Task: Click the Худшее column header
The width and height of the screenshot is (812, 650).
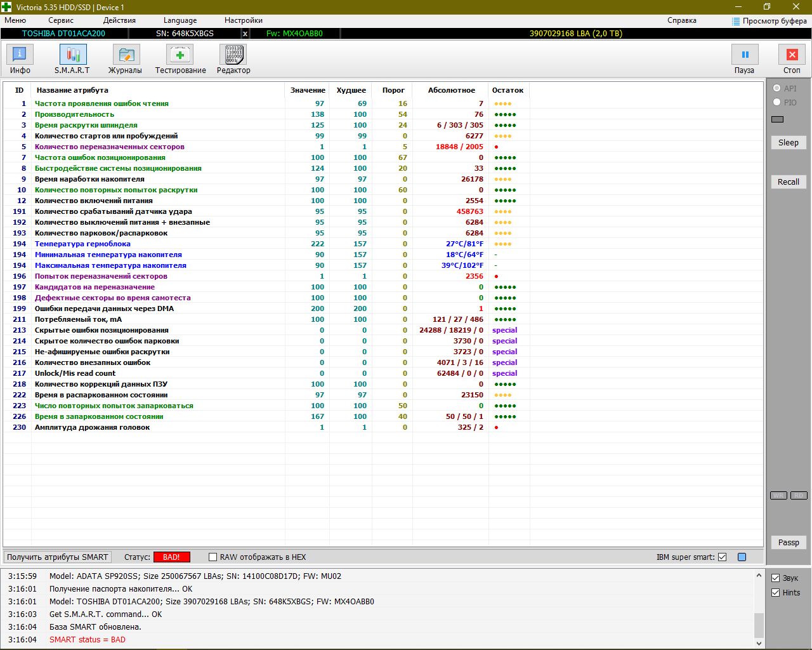Action: pyautogui.click(x=351, y=90)
